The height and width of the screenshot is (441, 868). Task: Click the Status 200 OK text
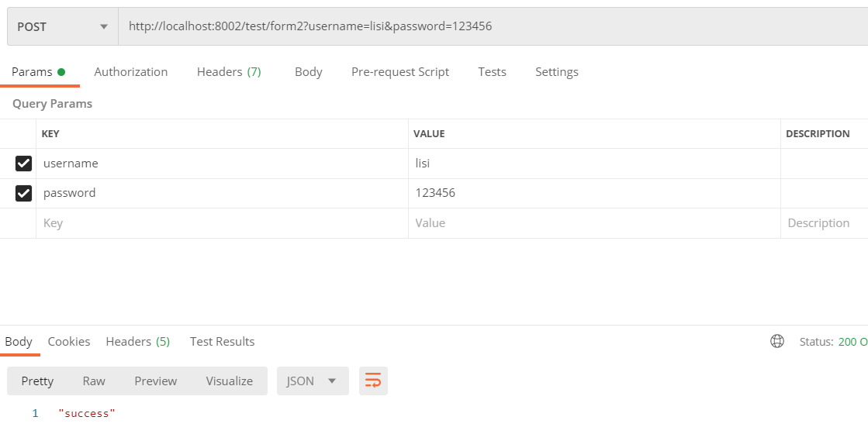coord(833,341)
